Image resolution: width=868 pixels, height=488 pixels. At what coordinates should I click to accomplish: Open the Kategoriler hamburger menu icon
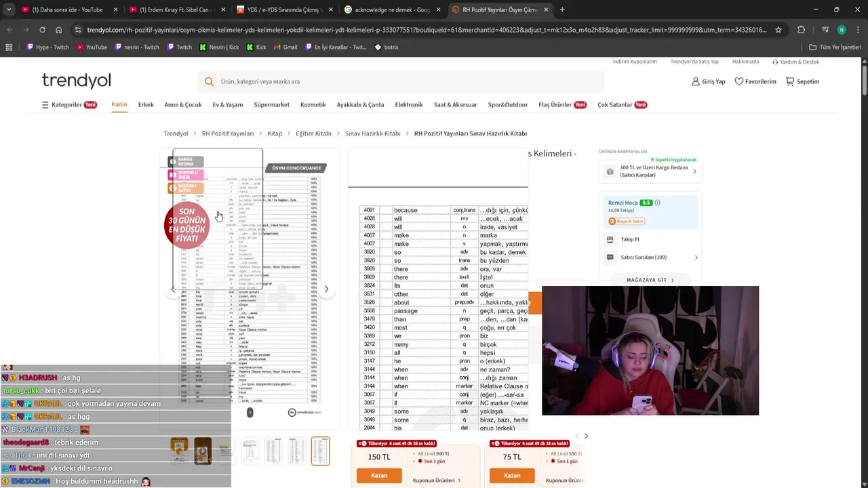pos(45,105)
